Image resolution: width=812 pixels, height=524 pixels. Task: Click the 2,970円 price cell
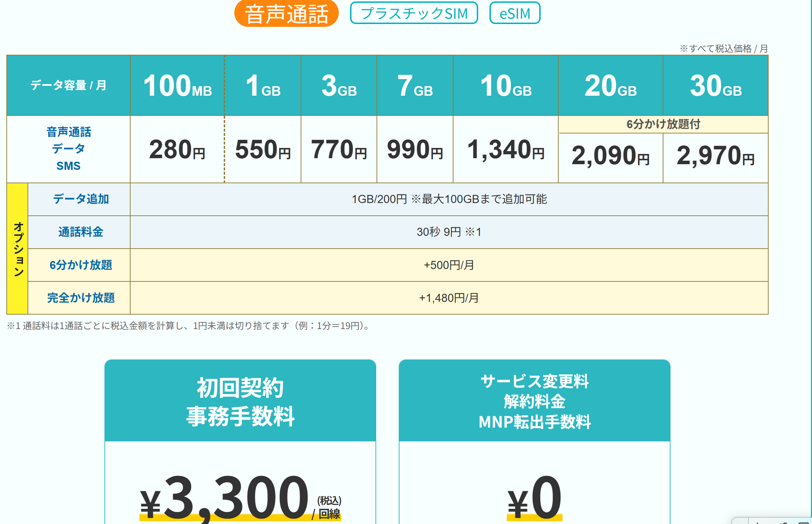pos(715,156)
